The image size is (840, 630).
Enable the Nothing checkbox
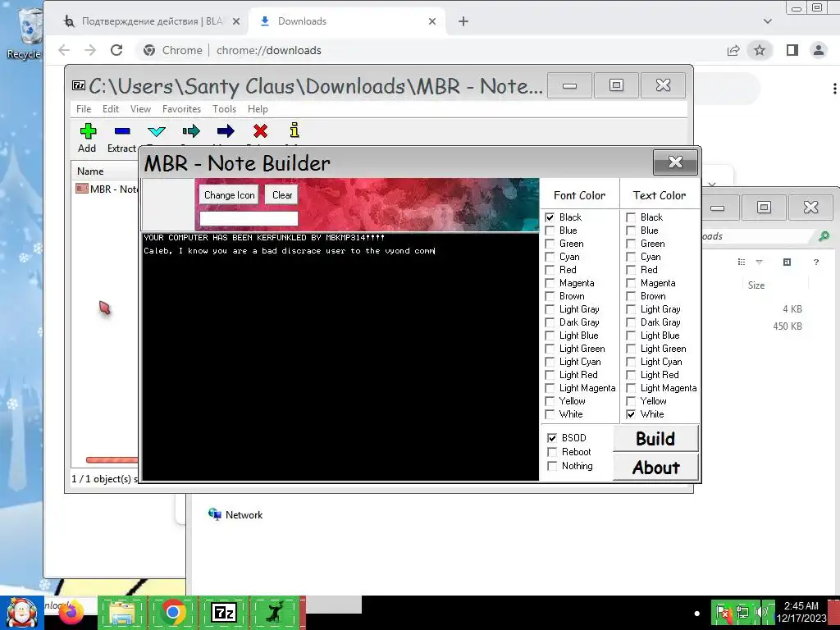click(x=552, y=466)
